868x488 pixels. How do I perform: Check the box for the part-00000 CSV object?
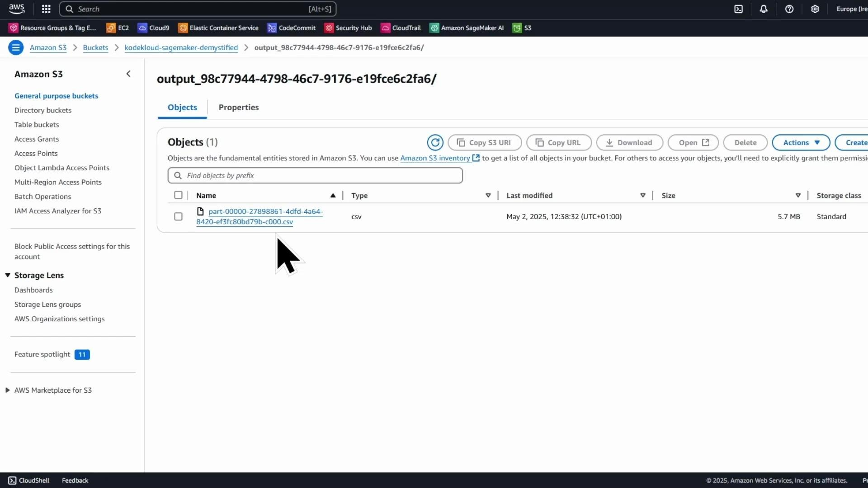(x=178, y=216)
